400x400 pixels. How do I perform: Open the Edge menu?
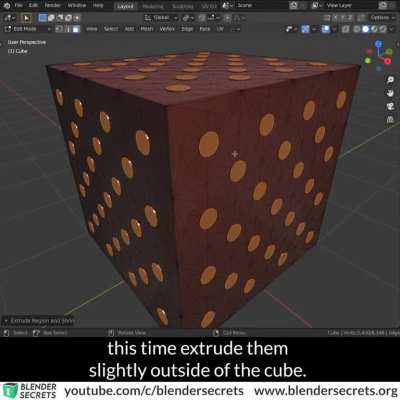coord(187,29)
